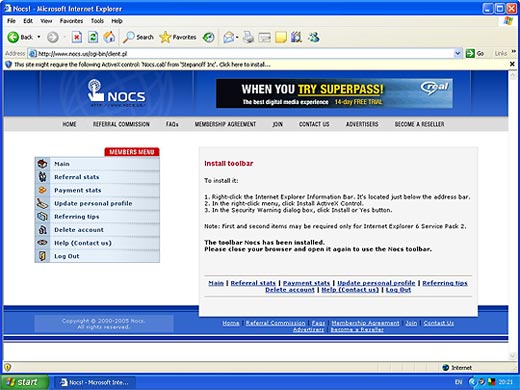Open MEMBERSHIP AGREEMENT navigation link
This screenshot has height=390, width=520.
point(225,124)
